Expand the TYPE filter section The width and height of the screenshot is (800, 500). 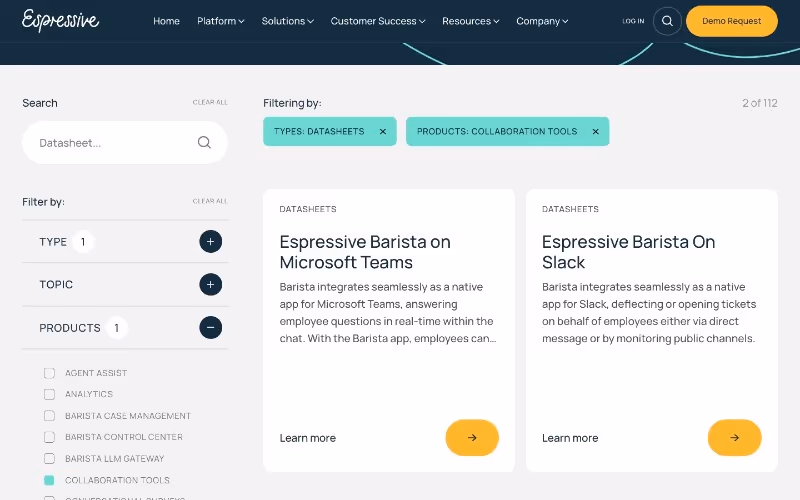[210, 241]
